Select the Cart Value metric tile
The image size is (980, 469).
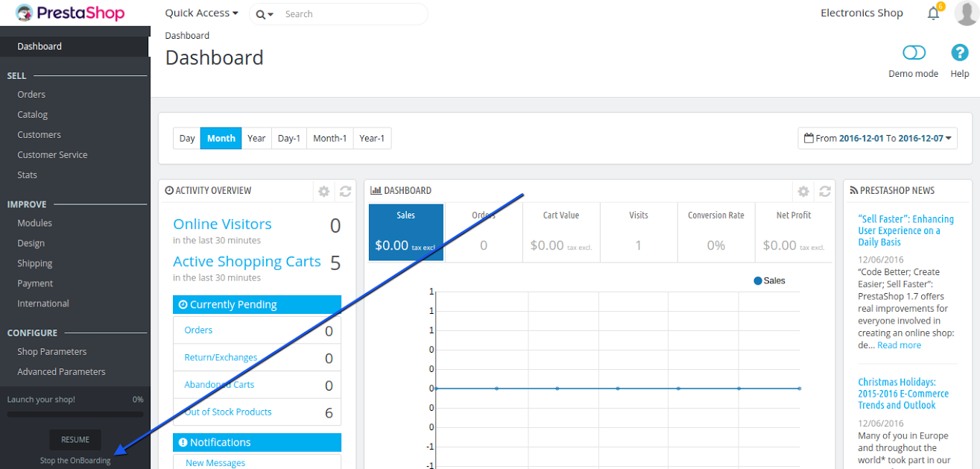pyautogui.click(x=561, y=233)
